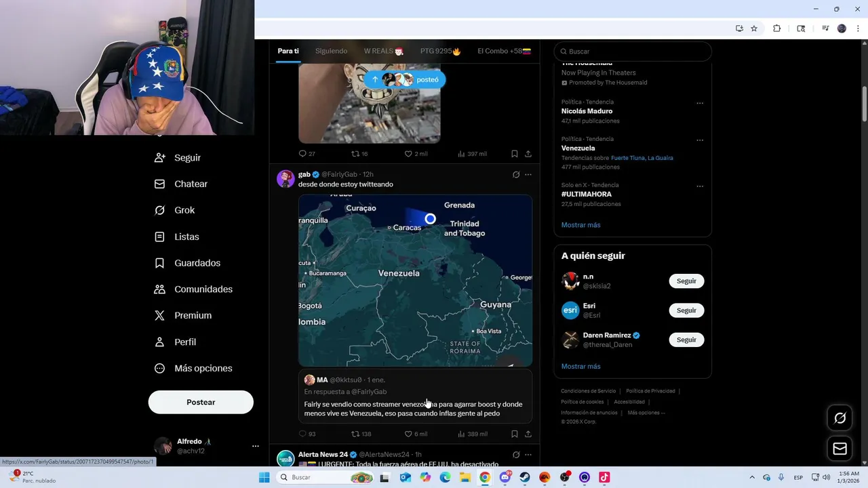Like the post with 2 mil likes
868x488 pixels.
click(x=416, y=154)
